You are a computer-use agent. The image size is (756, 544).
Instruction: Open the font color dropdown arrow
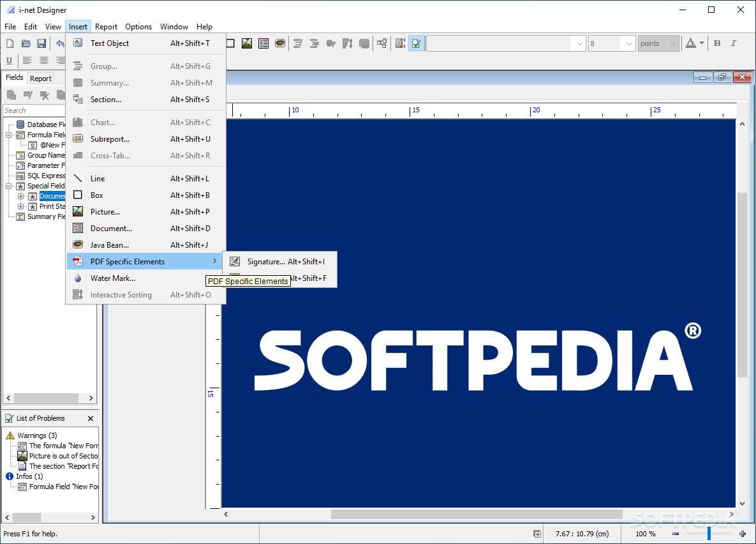[702, 43]
